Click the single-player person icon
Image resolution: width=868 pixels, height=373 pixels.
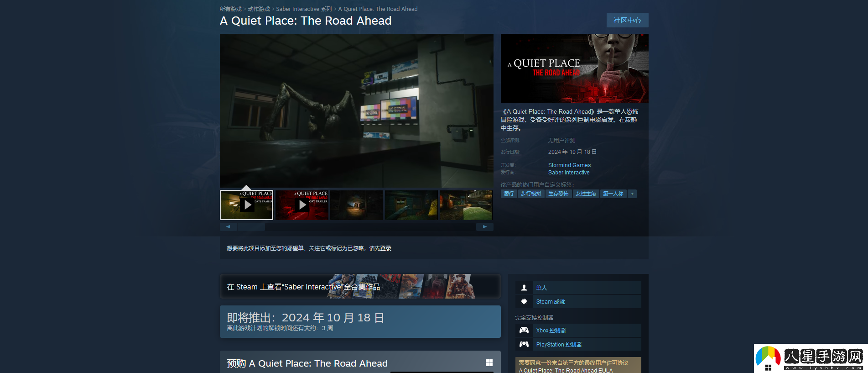click(x=524, y=288)
